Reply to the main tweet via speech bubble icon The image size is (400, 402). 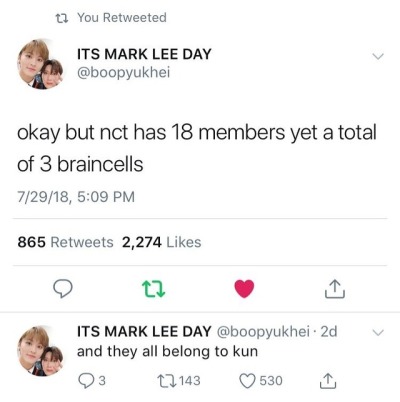(63, 289)
